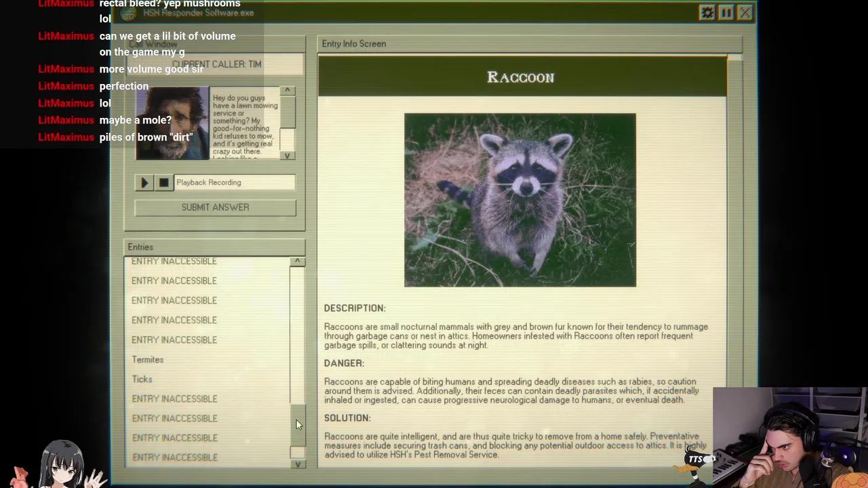This screenshot has height=488, width=868.
Task: Click the chat message "perfection"
Action: (x=123, y=86)
